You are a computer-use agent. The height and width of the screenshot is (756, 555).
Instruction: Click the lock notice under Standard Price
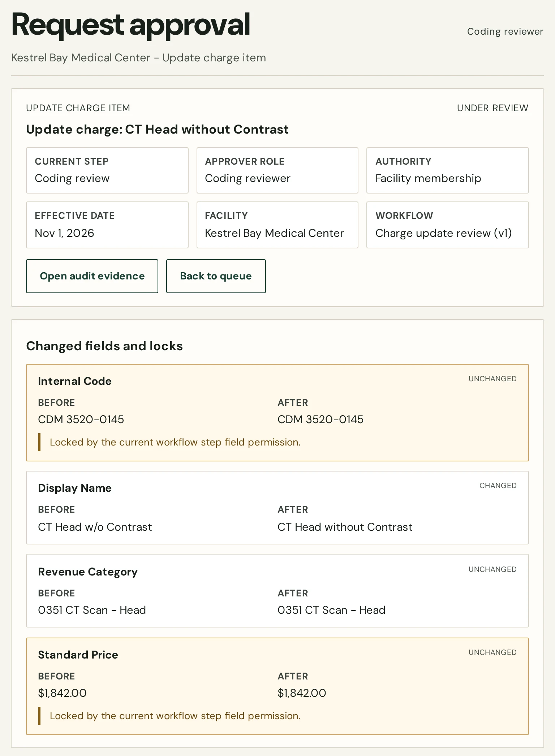175,716
